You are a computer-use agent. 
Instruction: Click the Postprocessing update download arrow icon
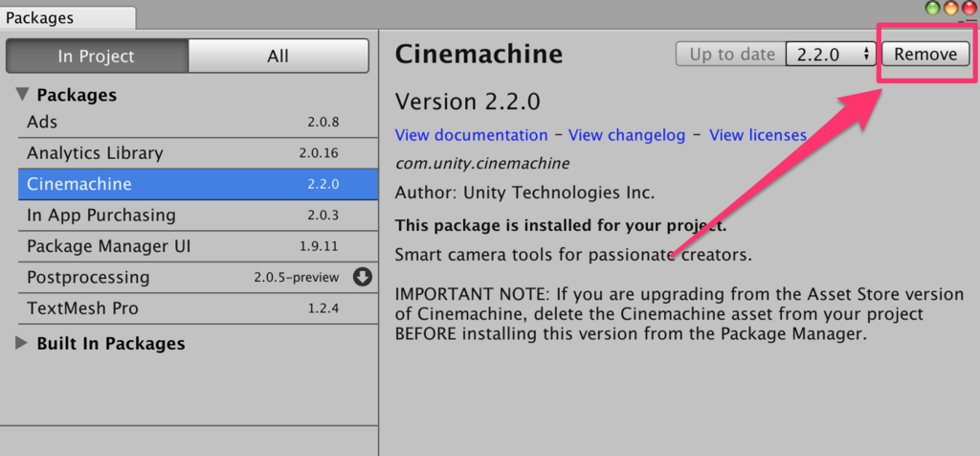(363, 277)
